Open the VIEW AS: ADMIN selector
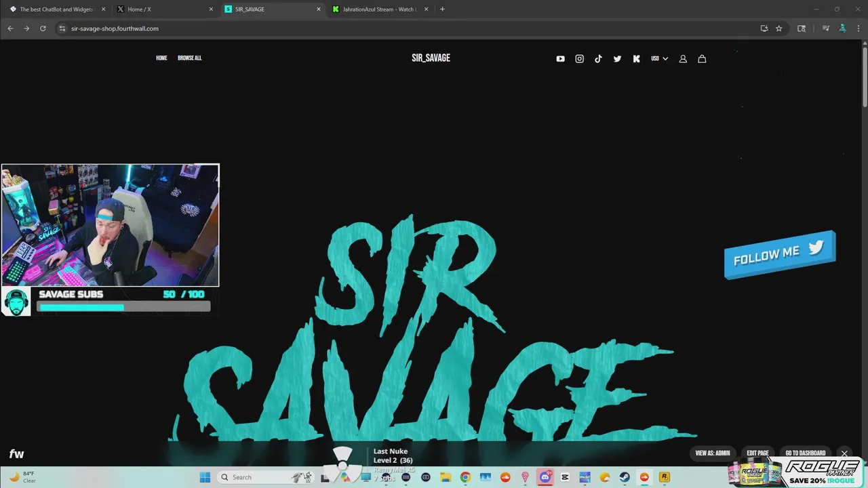Screen dimensions: 868x488 713,453
